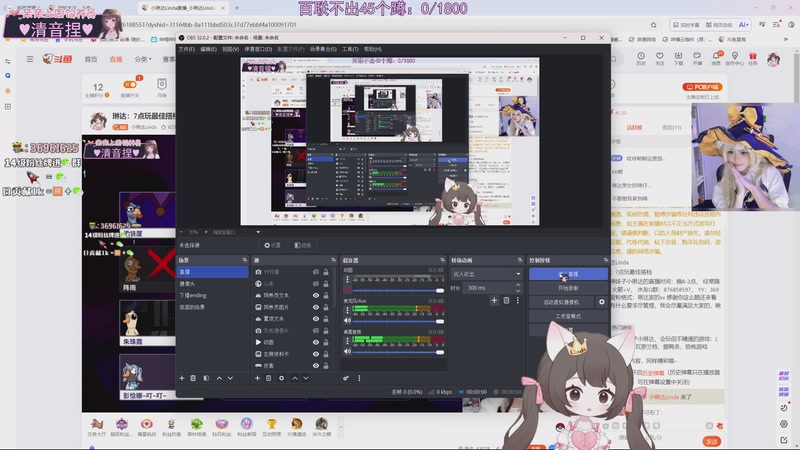Open transition type dropdown 淡入淡出

pos(486,274)
